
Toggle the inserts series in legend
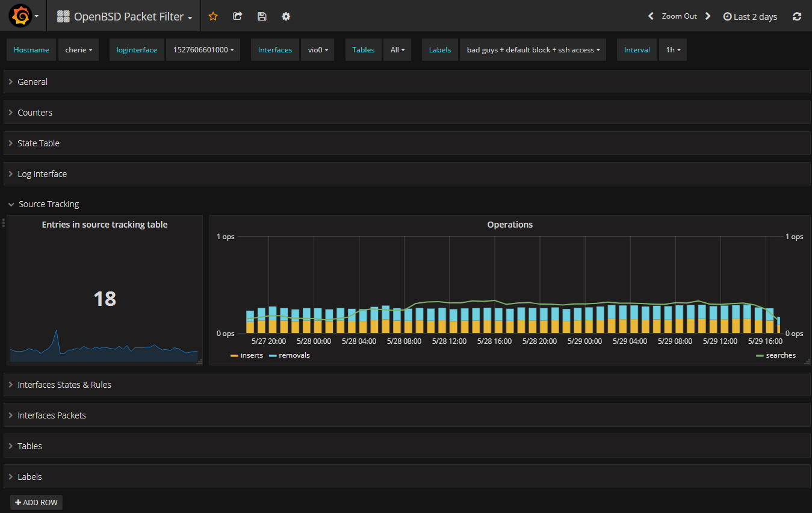(x=251, y=355)
